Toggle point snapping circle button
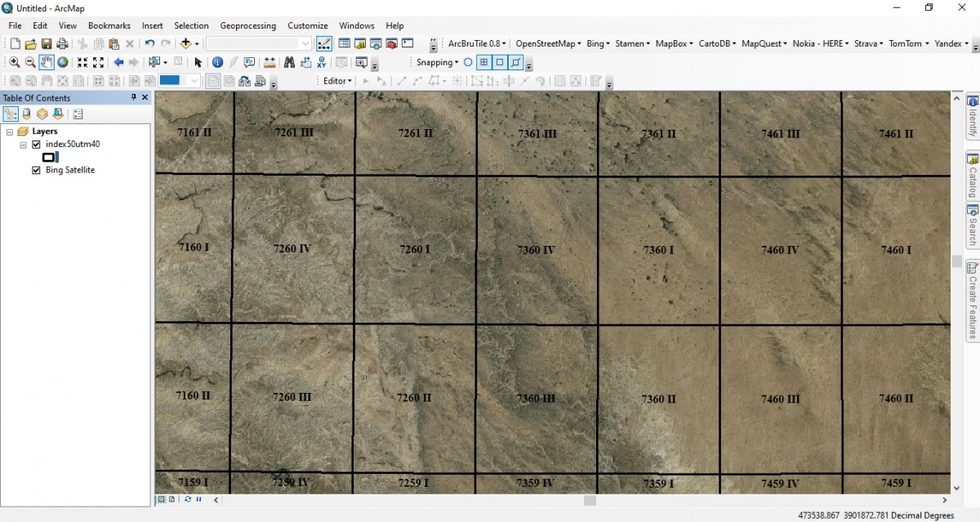Viewport: 980px width, 522px height. (468, 62)
